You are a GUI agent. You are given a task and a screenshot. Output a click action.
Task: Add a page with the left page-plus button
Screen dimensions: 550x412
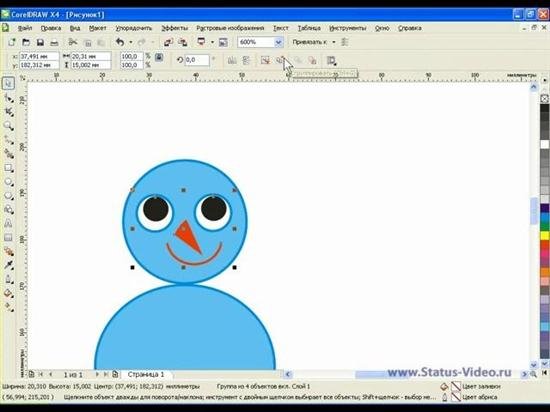31,374
